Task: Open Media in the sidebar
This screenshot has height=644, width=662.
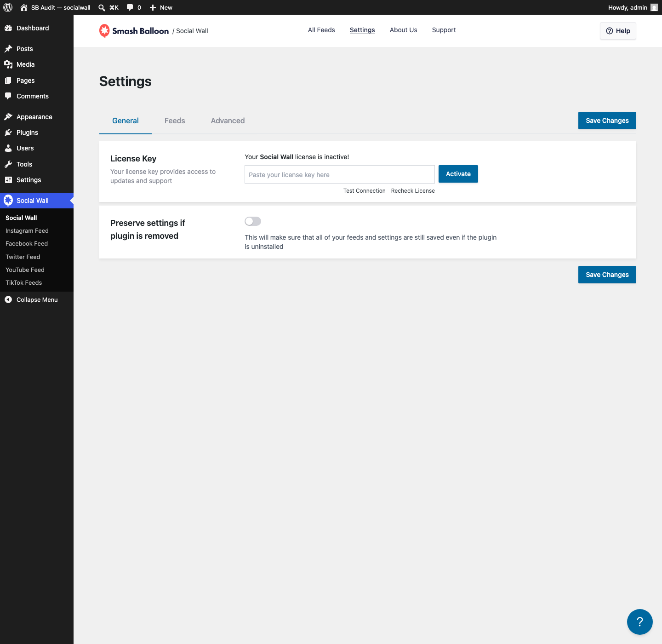Action: coord(26,64)
